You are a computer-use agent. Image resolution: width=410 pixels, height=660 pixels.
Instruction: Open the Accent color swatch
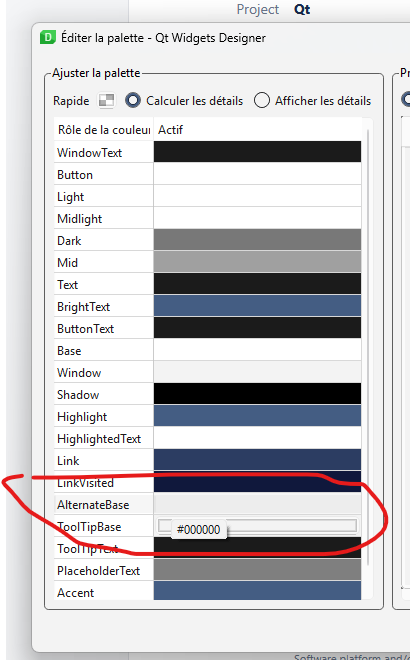click(x=257, y=591)
